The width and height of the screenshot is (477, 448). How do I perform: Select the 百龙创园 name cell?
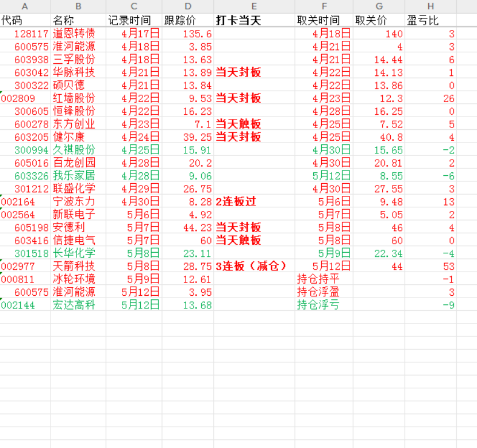78,163
